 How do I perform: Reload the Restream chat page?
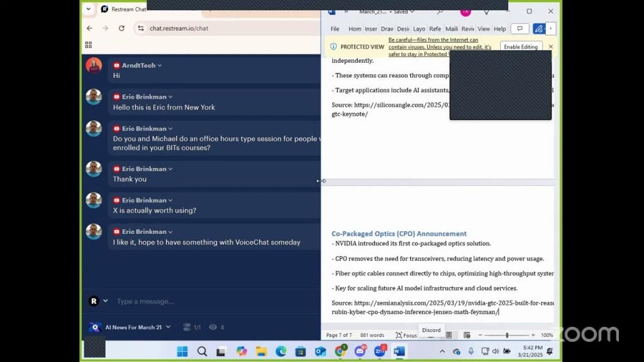click(121, 28)
